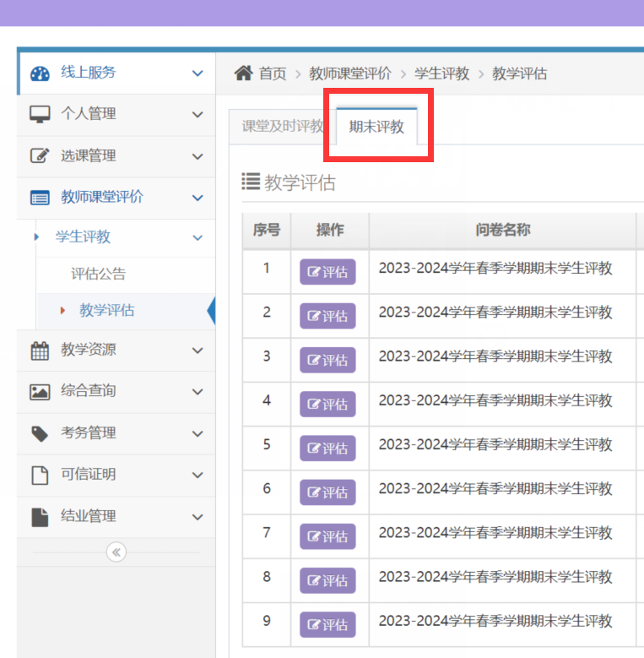The image size is (644, 658).
Task: Click the tag icon beside 考务管理
Action: pyautogui.click(x=40, y=433)
